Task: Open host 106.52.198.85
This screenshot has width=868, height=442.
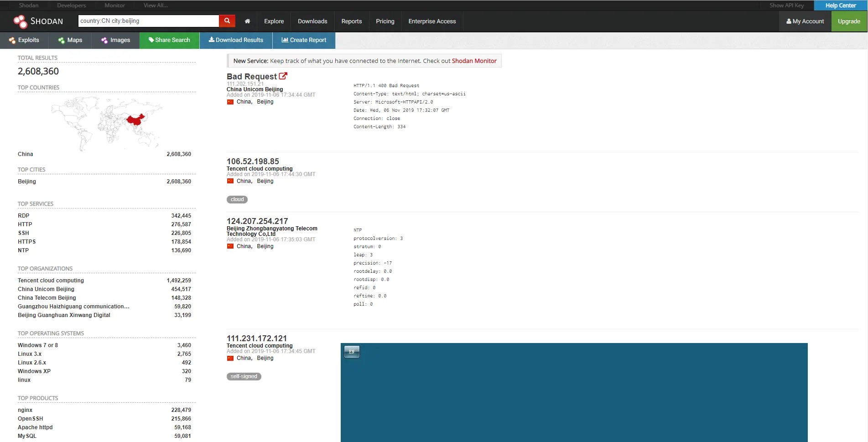Action: 253,161
